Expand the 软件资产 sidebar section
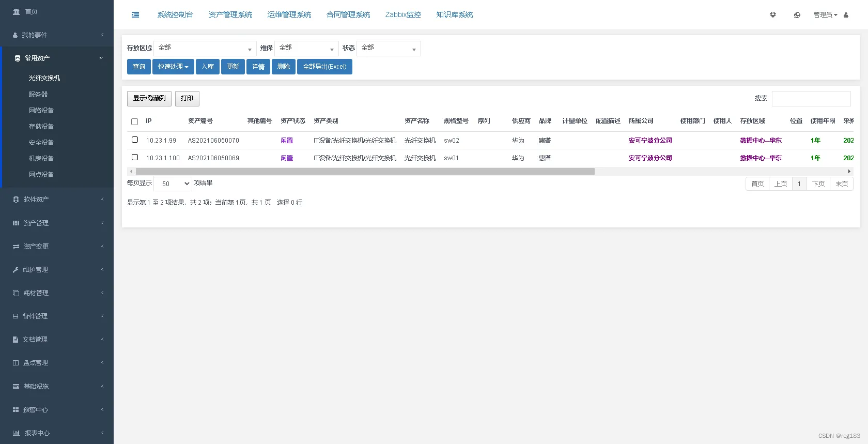The height and width of the screenshot is (444, 868). (x=57, y=200)
